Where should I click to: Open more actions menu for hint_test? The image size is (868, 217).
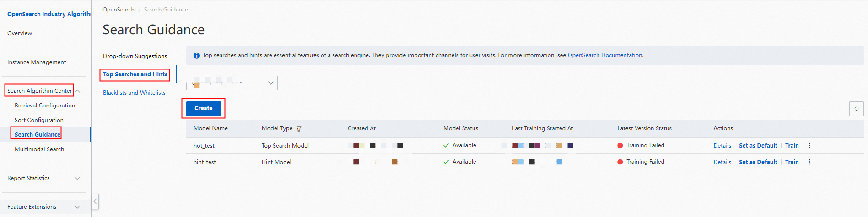point(809,162)
